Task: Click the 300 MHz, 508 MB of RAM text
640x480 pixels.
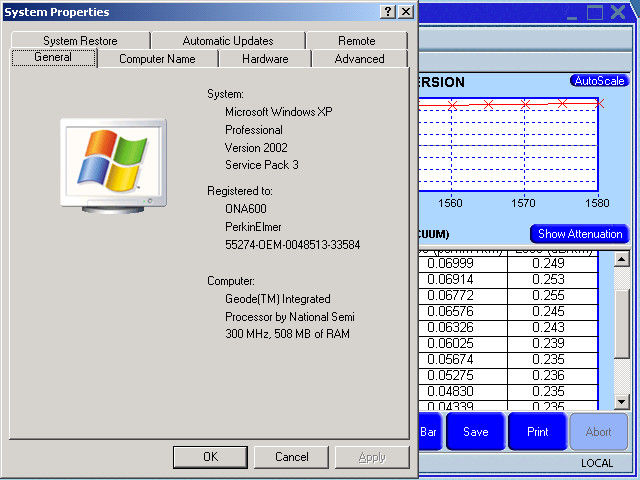Action: (x=287, y=334)
